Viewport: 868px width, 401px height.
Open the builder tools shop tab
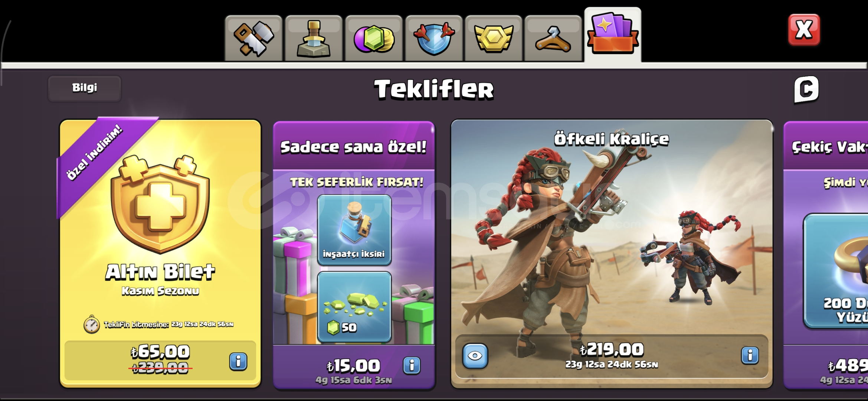[253, 39]
